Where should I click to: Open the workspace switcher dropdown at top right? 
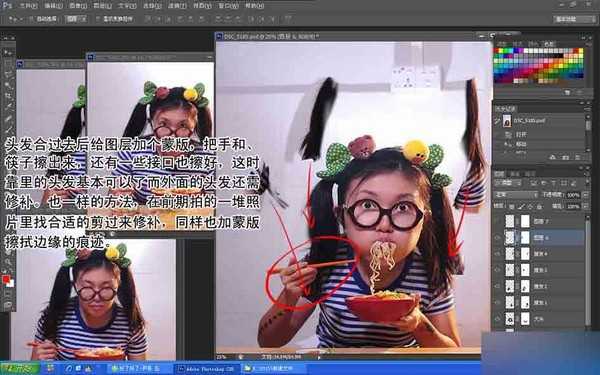point(575,19)
